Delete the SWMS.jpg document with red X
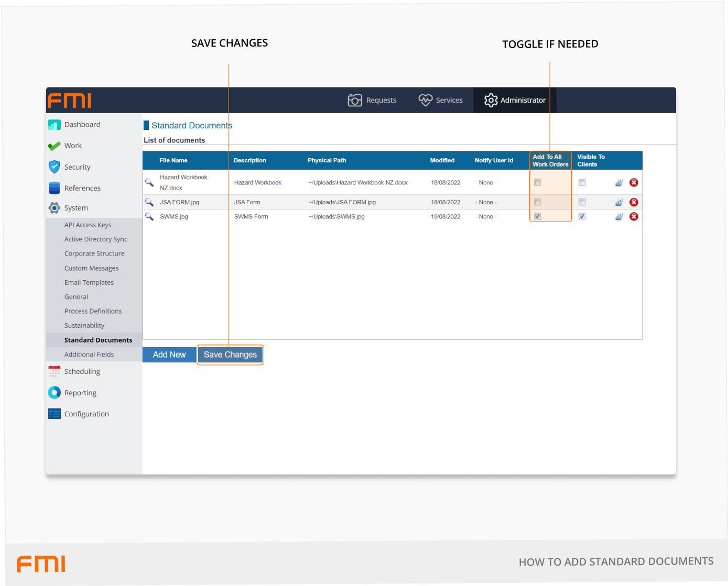Image resolution: width=728 pixels, height=586 pixels. point(634,216)
